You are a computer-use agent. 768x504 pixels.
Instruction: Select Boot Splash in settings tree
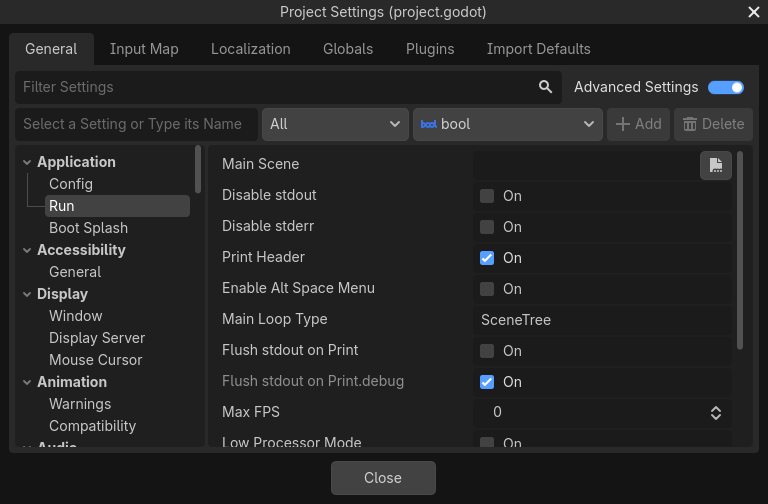tap(88, 228)
